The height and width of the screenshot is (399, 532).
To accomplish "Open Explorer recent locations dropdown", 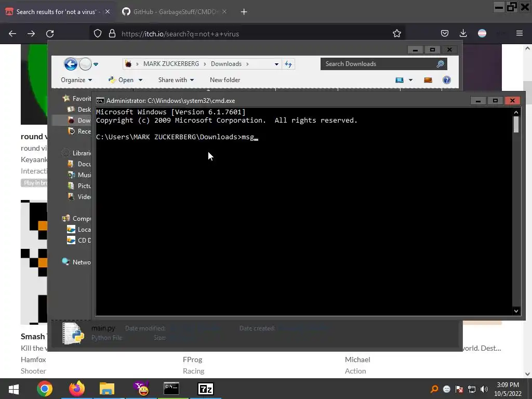I will (96, 64).
